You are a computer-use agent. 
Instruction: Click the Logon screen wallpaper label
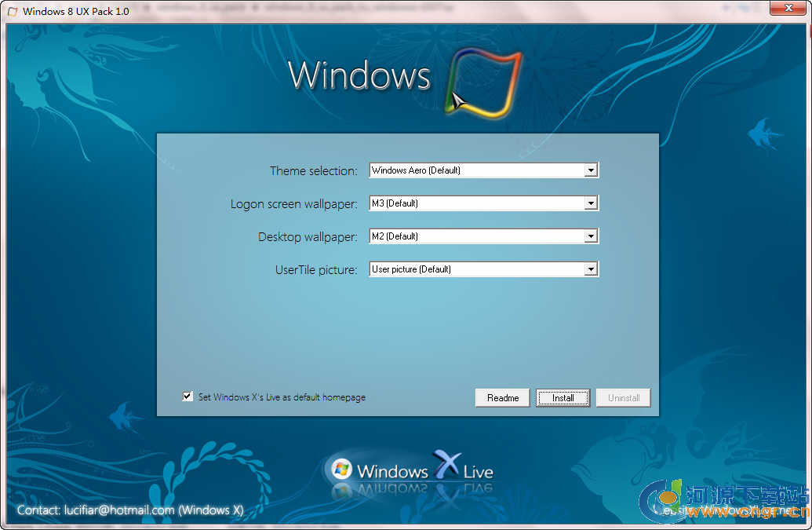click(x=293, y=203)
